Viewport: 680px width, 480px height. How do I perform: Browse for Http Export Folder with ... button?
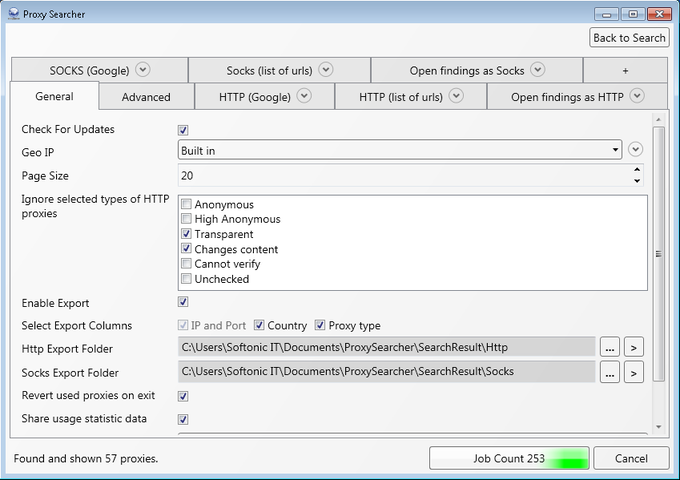tap(610, 348)
